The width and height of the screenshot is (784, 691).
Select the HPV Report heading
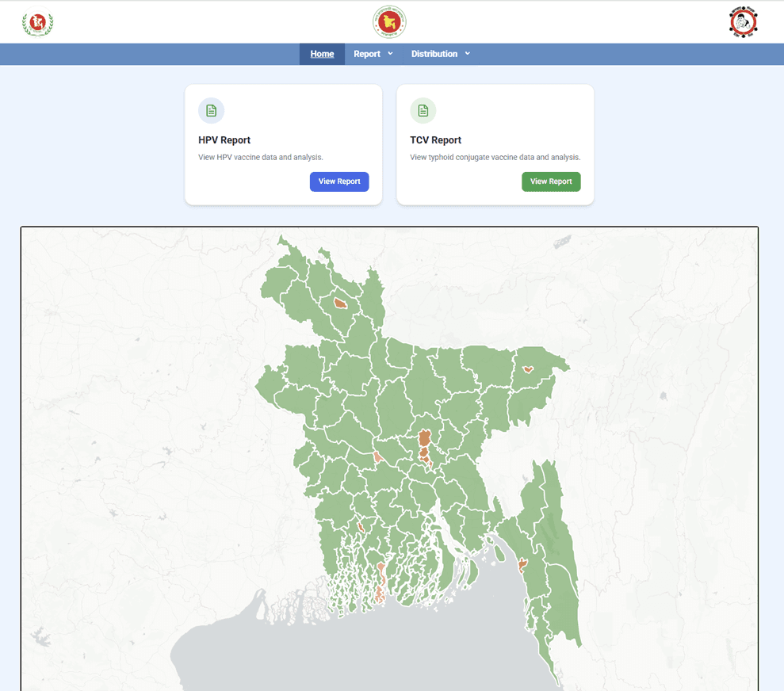pyautogui.click(x=224, y=140)
